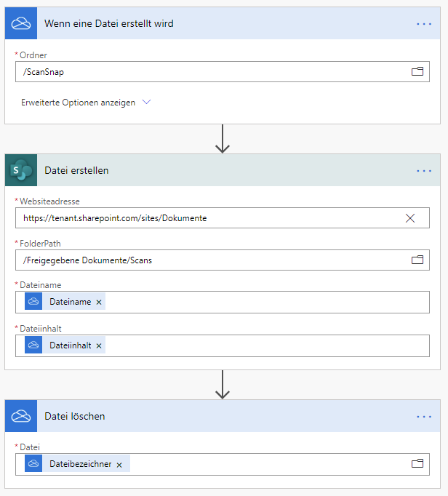Click the chevron next to Erweiterte Optionen

coord(146,102)
